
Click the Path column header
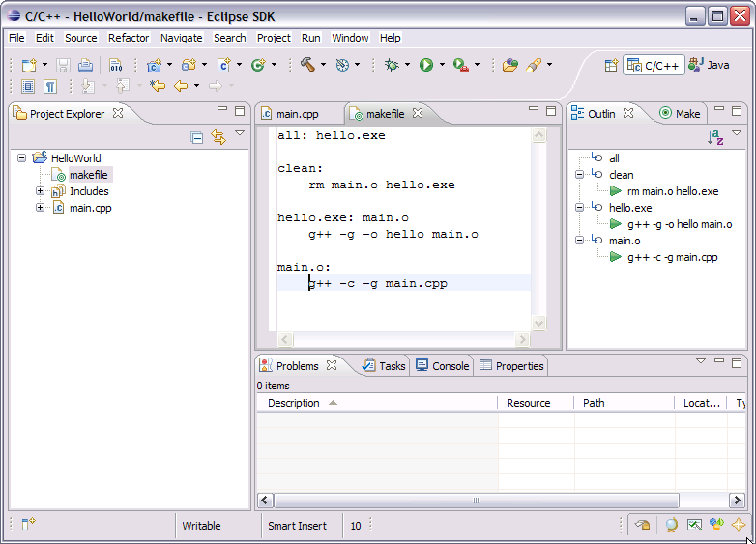point(625,403)
